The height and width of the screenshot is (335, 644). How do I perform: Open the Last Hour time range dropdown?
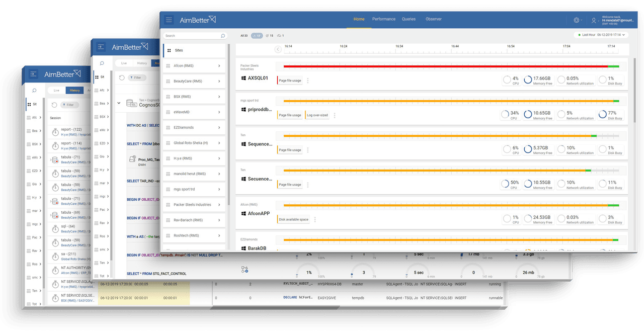pos(601,35)
